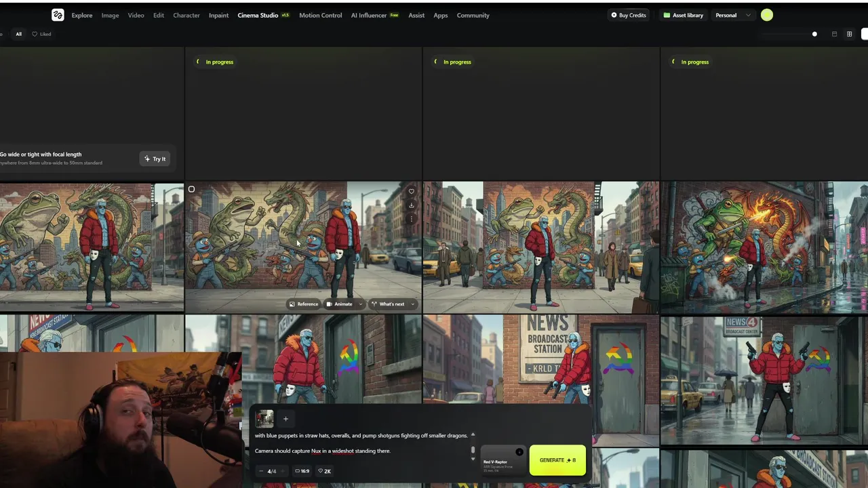Open AI Influencer page
Image resolution: width=868 pixels, height=488 pixels.
tap(374, 15)
